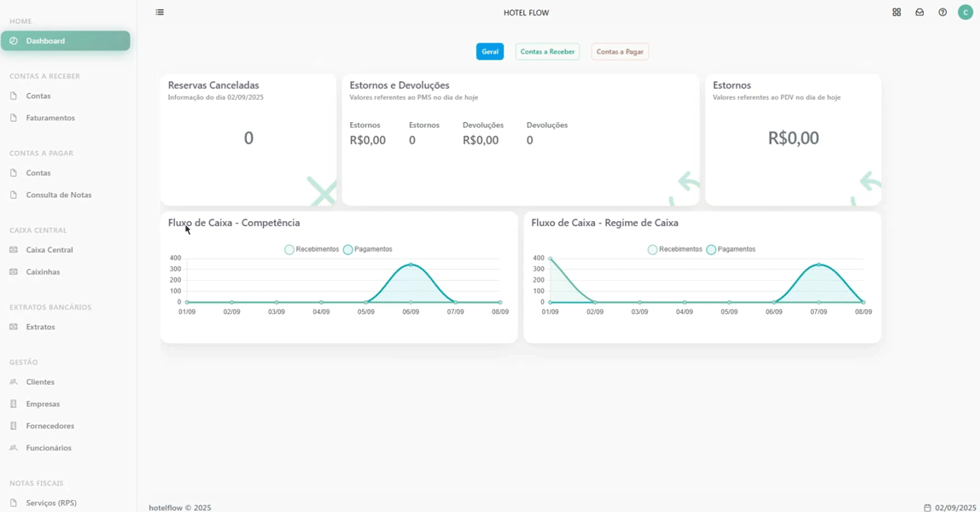Click the 0 count in Reservas Canceladas card

tap(248, 138)
